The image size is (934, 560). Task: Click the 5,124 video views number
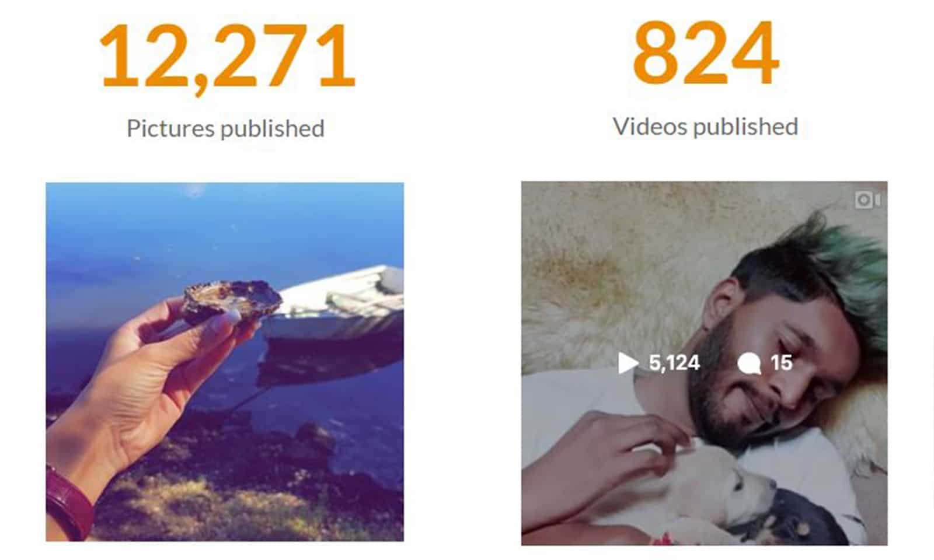coord(674,363)
